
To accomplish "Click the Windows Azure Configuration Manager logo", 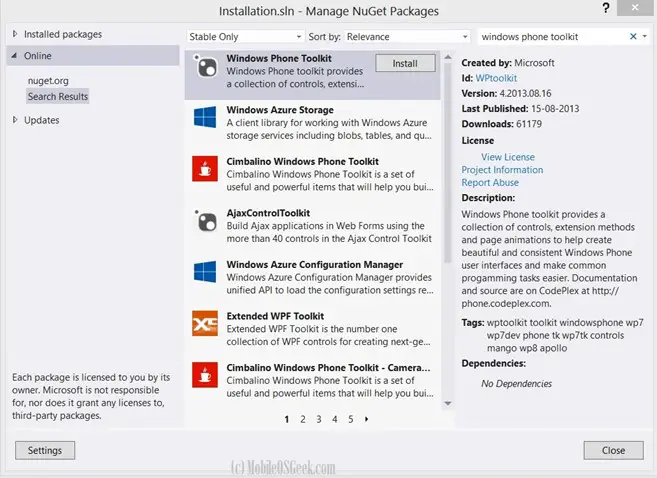I will (x=205, y=271).
